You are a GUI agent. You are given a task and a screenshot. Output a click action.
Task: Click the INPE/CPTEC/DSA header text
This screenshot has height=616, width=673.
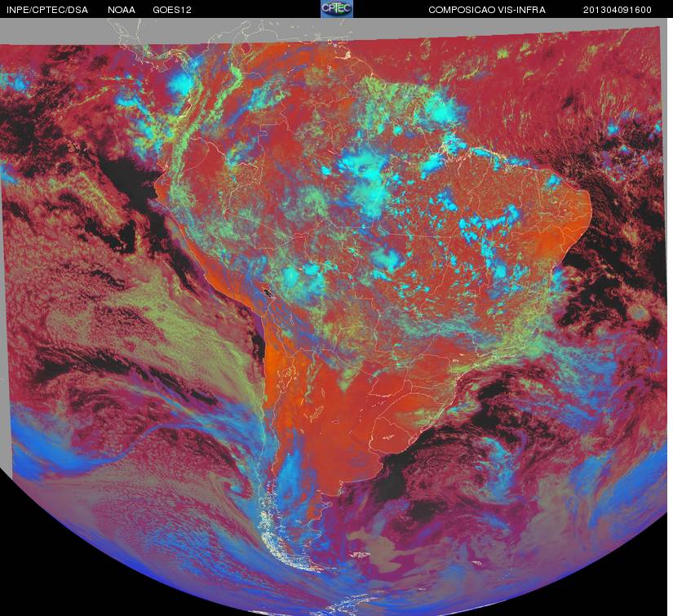[x=47, y=10]
